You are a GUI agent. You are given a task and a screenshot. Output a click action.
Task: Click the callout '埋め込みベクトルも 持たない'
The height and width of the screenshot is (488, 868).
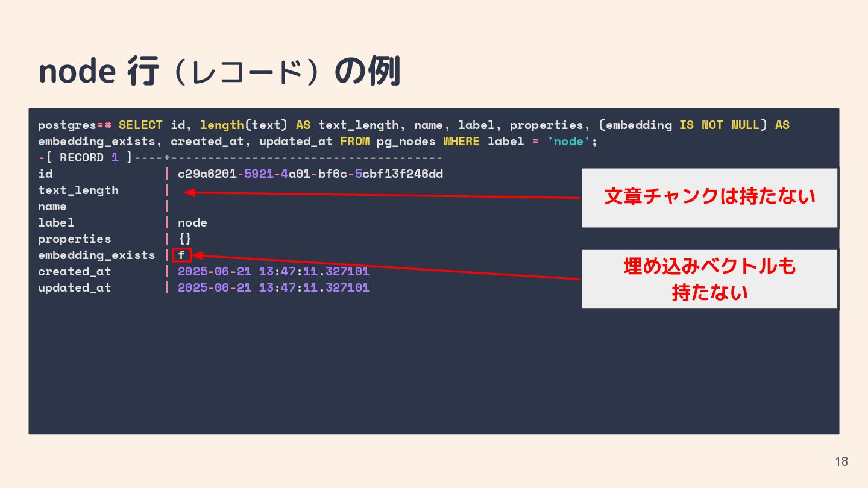point(709,279)
